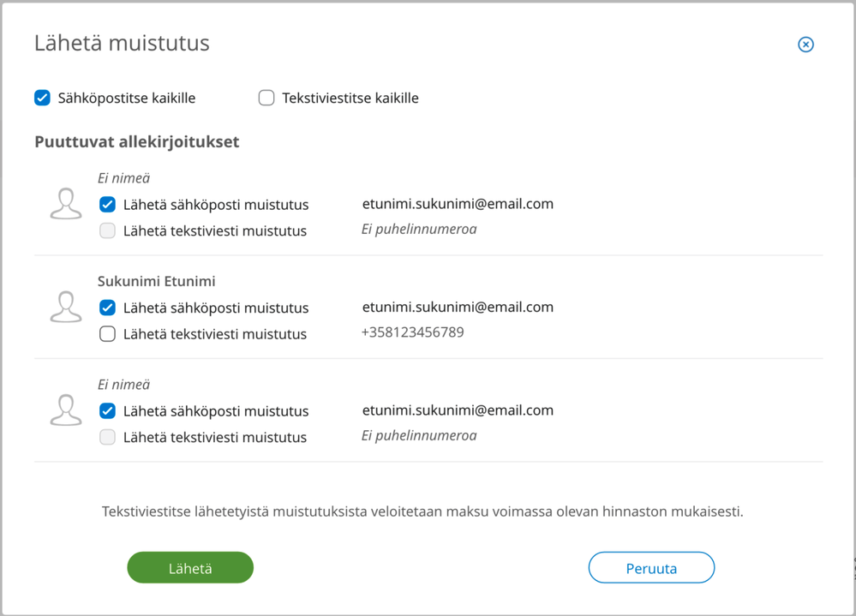Click third recipient's avatar icon
856x616 pixels.
(x=66, y=410)
